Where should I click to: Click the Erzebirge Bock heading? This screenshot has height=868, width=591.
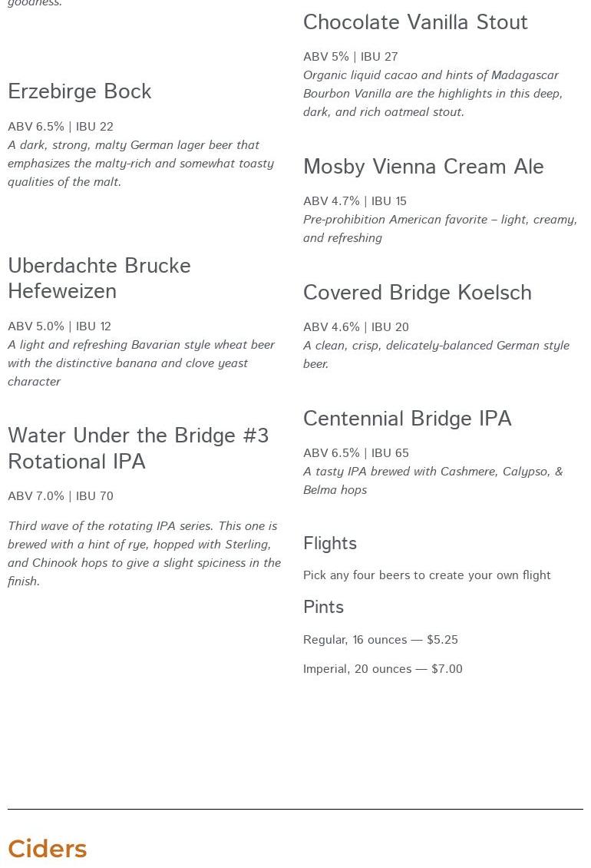(80, 92)
